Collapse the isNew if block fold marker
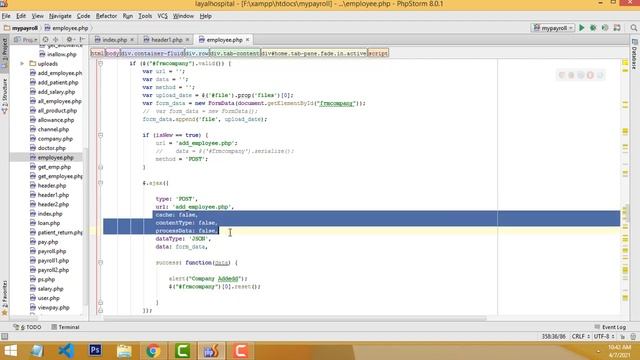 pyautogui.click(x=100, y=135)
